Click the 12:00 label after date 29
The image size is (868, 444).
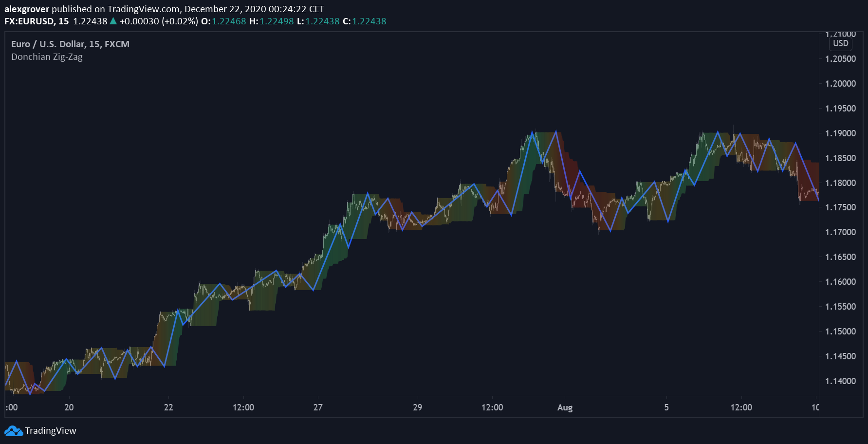coord(492,407)
